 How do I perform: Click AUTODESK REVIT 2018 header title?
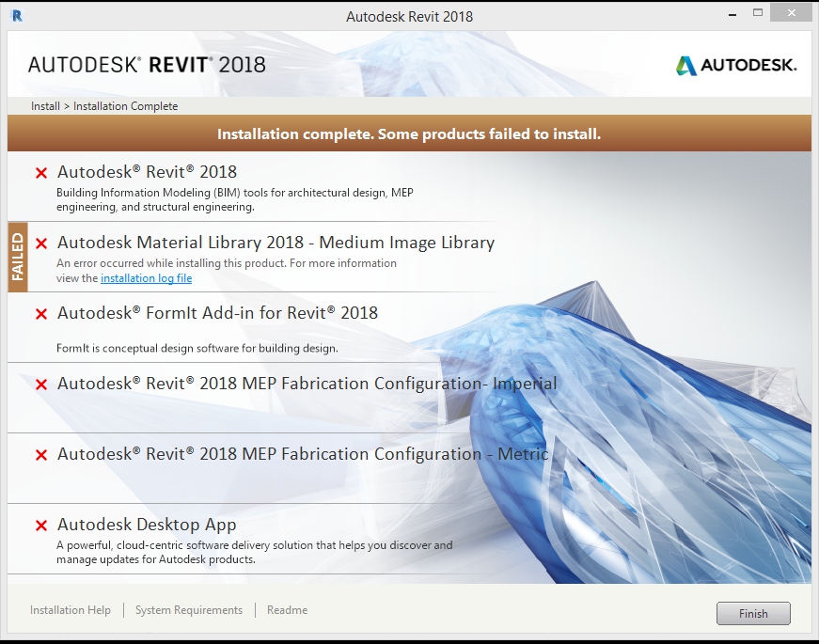pyautogui.click(x=147, y=65)
